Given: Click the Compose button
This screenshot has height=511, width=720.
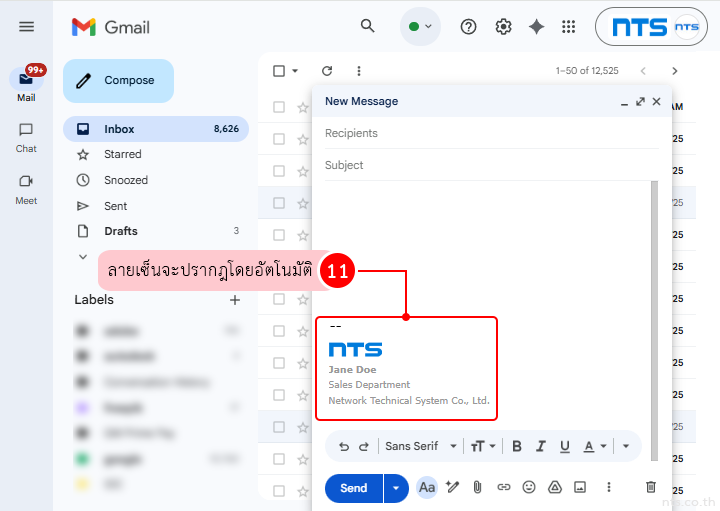Looking at the screenshot, I should point(118,80).
